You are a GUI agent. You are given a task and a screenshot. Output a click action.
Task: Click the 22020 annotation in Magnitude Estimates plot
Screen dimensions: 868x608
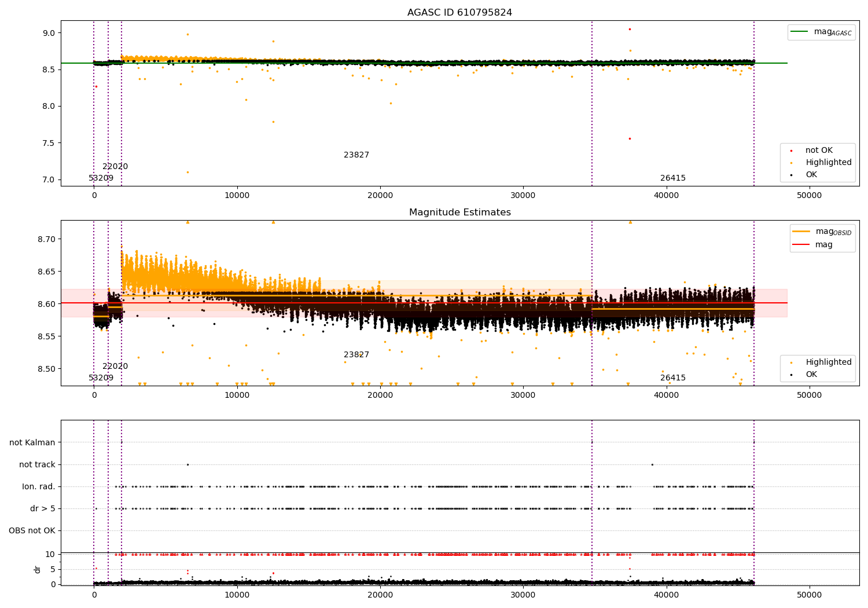pyautogui.click(x=115, y=367)
